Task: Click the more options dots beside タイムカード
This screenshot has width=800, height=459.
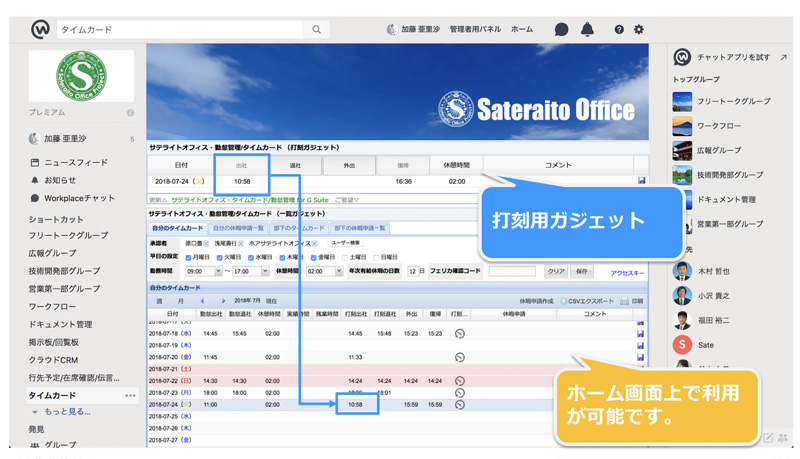Action: (131, 395)
